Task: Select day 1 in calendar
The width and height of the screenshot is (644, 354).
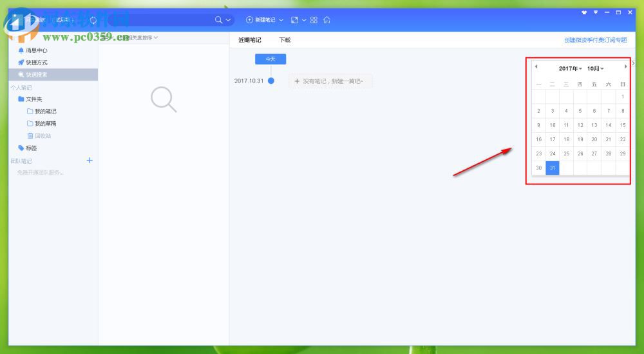Action: [623, 97]
